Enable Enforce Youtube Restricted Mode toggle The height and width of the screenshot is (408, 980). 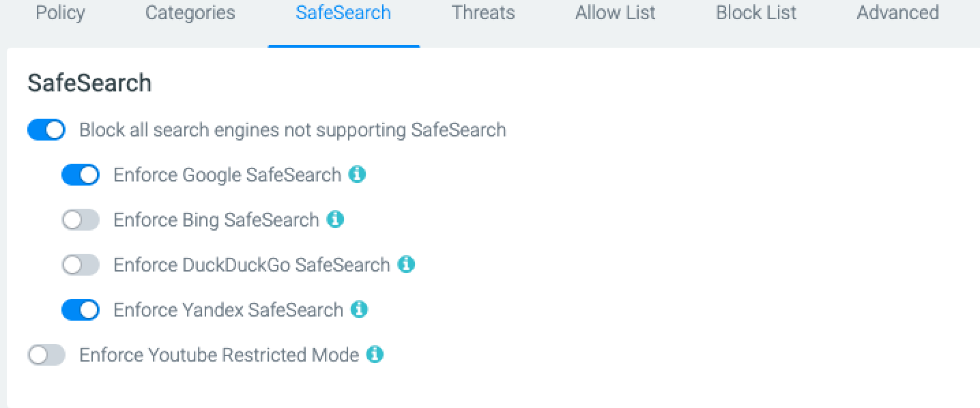[x=46, y=355]
